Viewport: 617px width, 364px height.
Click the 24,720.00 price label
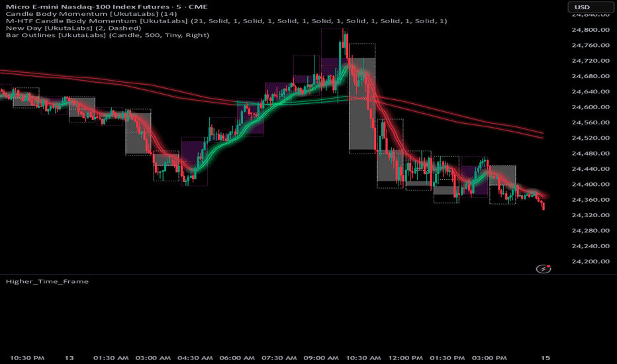pos(591,61)
